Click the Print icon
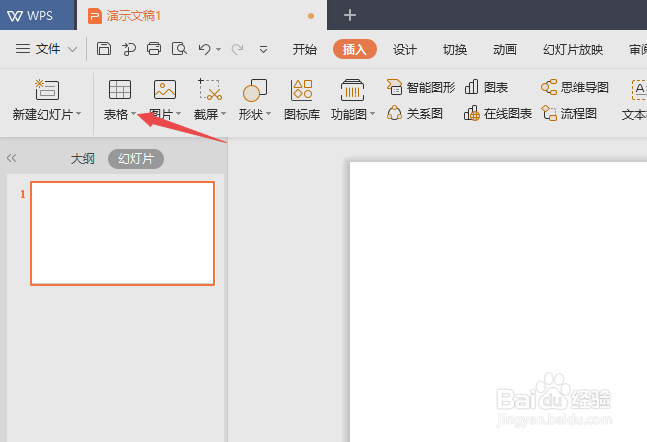Viewport: 647px width, 442px height. (x=154, y=49)
